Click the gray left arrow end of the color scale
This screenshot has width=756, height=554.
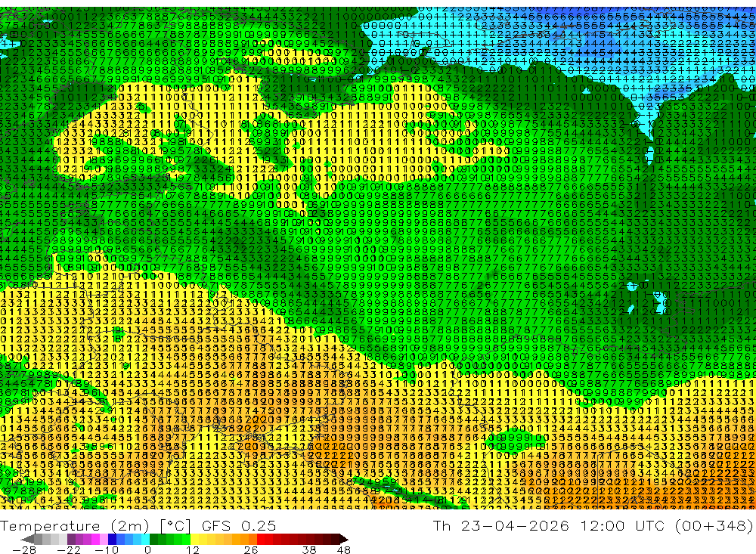click(x=27, y=539)
